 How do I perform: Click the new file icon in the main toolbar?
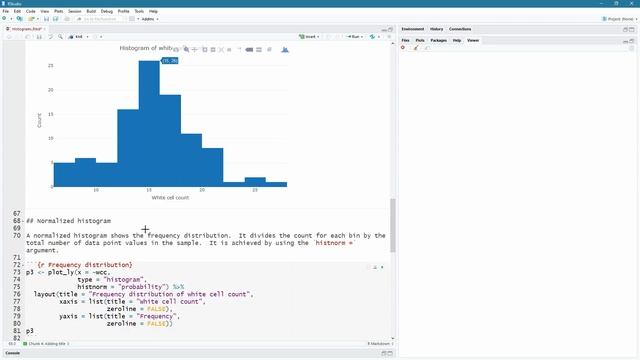[4, 19]
